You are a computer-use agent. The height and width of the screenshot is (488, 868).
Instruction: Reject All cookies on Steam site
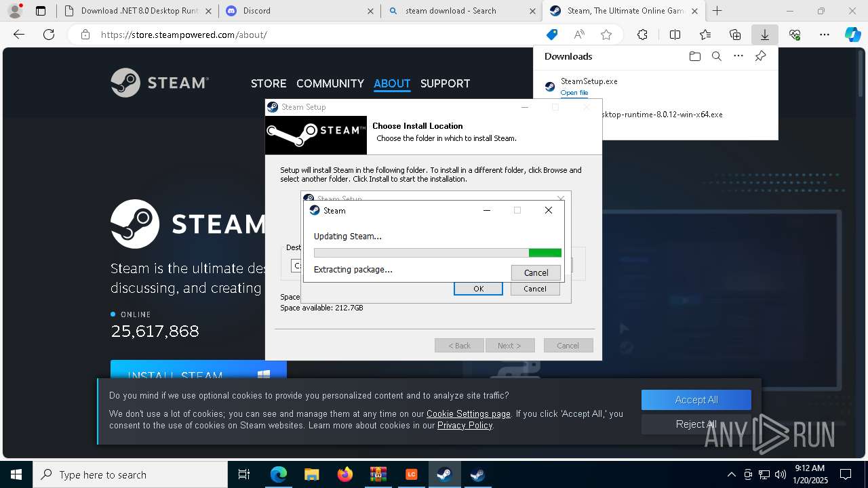point(696,424)
